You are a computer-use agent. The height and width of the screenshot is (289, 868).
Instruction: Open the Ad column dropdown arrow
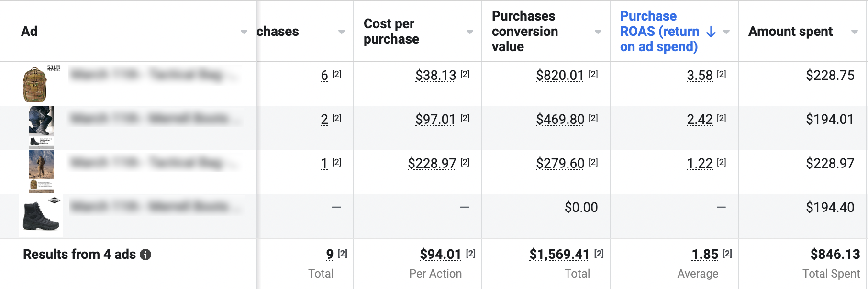click(x=244, y=32)
